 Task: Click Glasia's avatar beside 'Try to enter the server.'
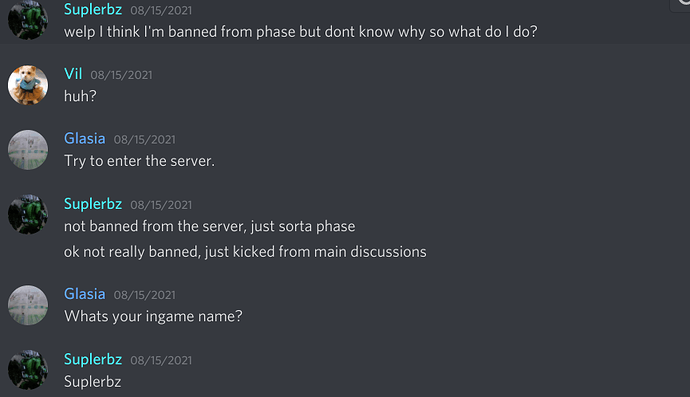pos(28,150)
